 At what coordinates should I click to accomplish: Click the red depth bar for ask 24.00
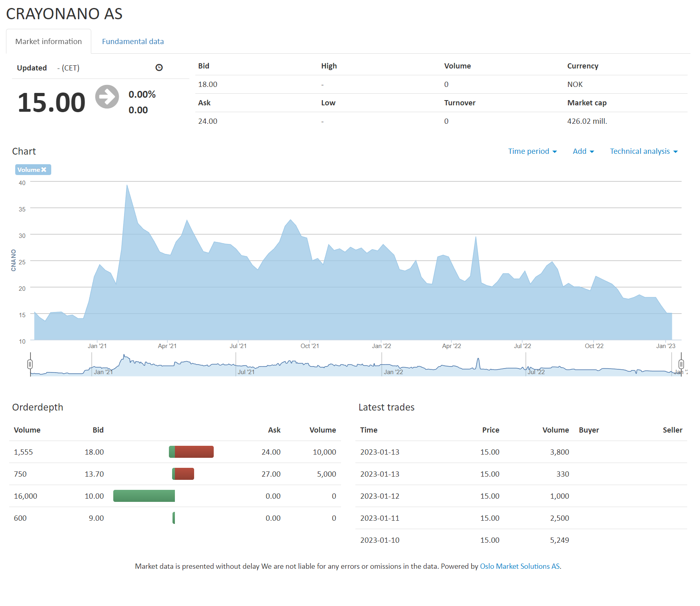194,452
